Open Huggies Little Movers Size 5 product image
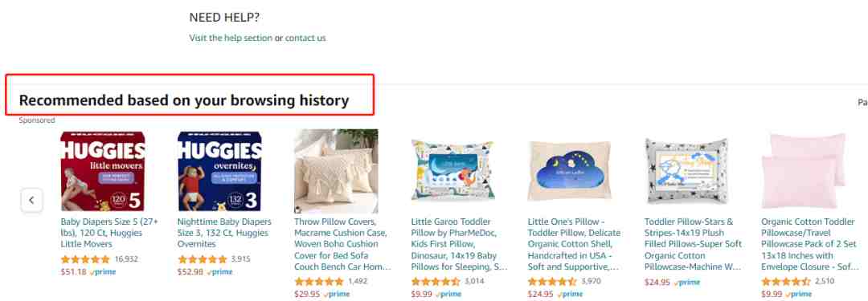This screenshot has height=301, width=868. click(102, 171)
